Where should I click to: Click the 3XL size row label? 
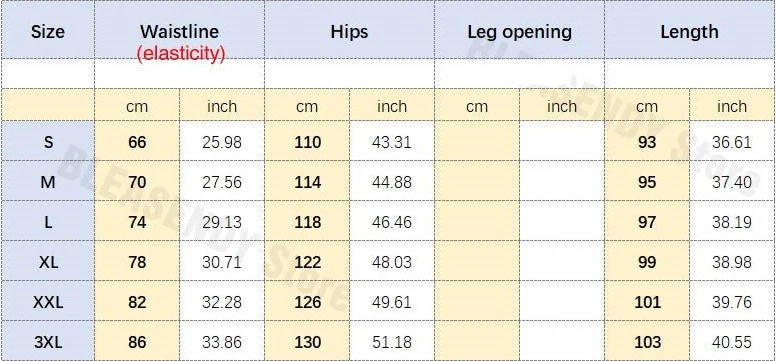pyautogui.click(x=48, y=342)
